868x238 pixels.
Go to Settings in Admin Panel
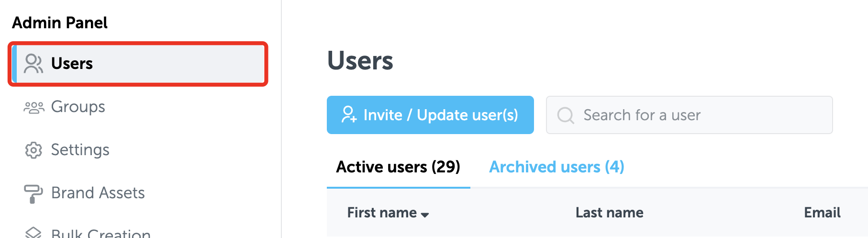click(80, 150)
